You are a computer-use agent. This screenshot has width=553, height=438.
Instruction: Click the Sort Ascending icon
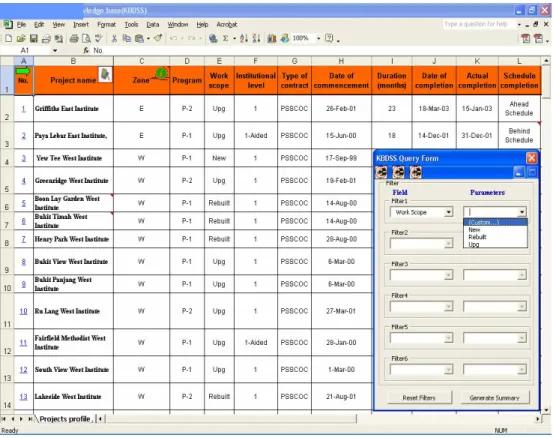click(244, 38)
